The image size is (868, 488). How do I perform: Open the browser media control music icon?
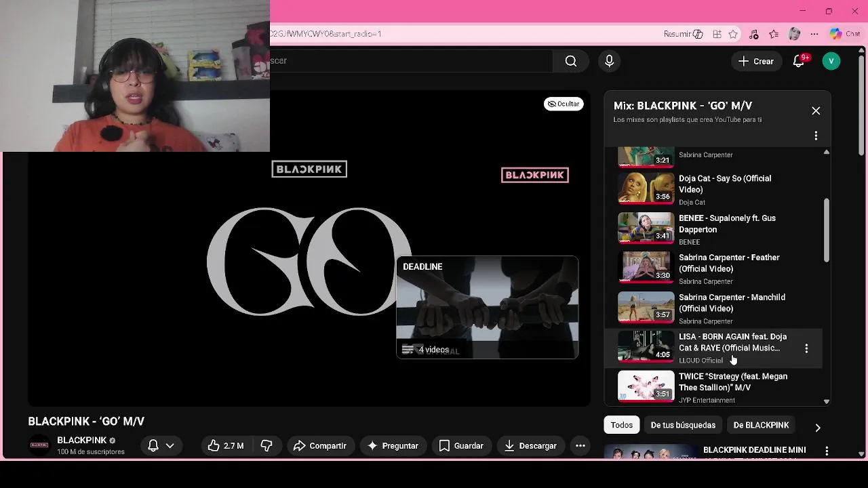click(x=754, y=34)
